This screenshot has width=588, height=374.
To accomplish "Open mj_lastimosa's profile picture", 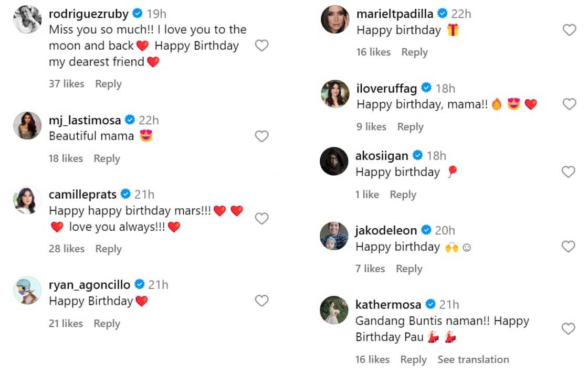I will [x=27, y=125].
